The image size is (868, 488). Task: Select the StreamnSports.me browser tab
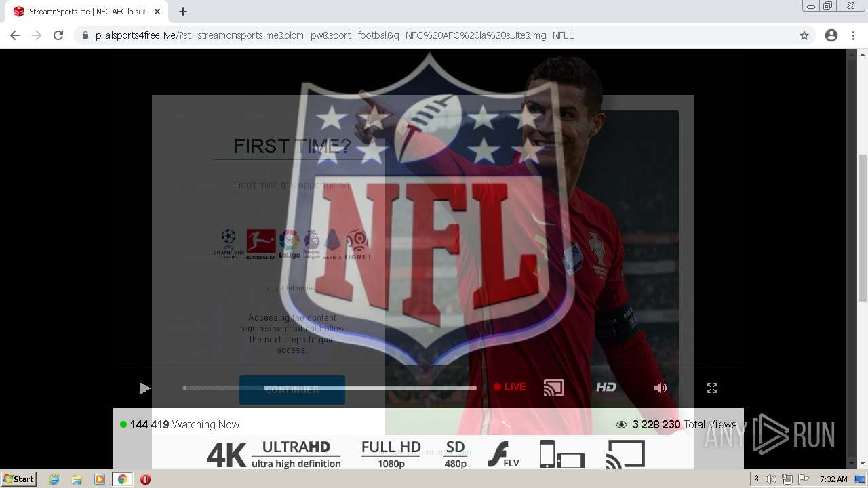click(87, 12)
